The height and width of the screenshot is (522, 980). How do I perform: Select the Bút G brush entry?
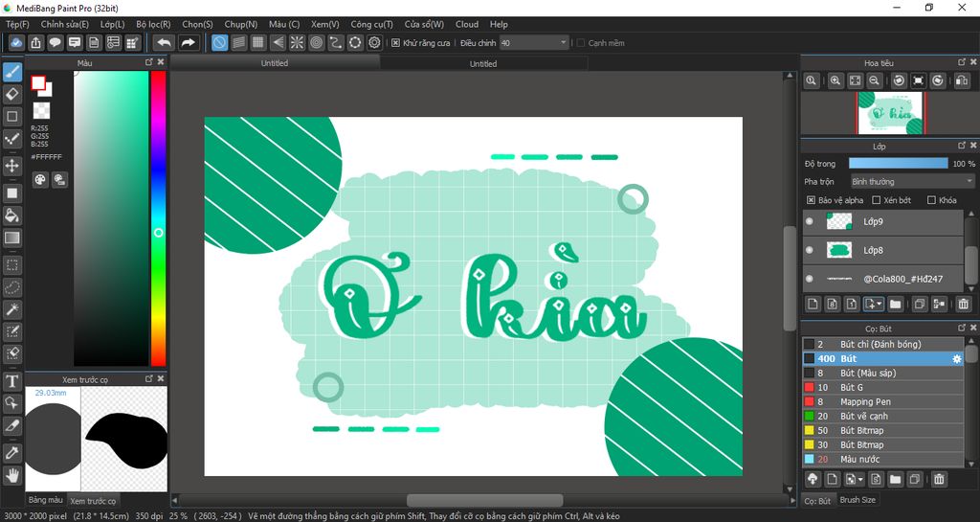[x=851, y=388]
